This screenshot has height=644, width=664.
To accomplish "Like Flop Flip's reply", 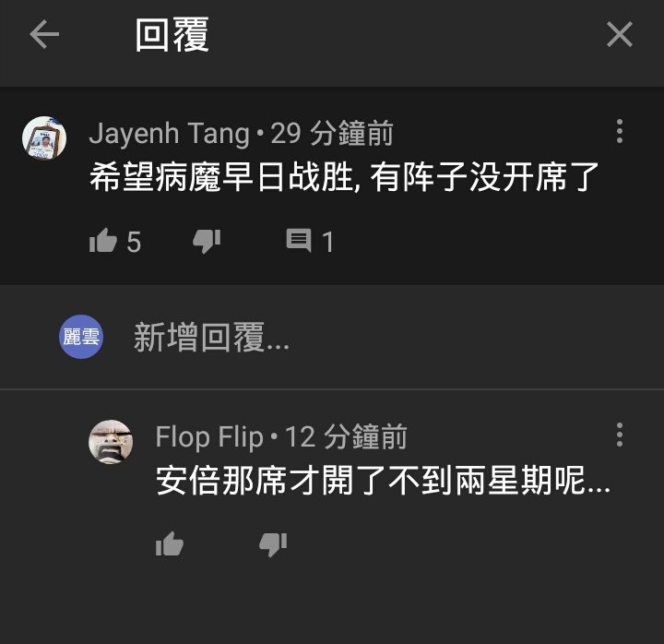I will pos(170,543).
